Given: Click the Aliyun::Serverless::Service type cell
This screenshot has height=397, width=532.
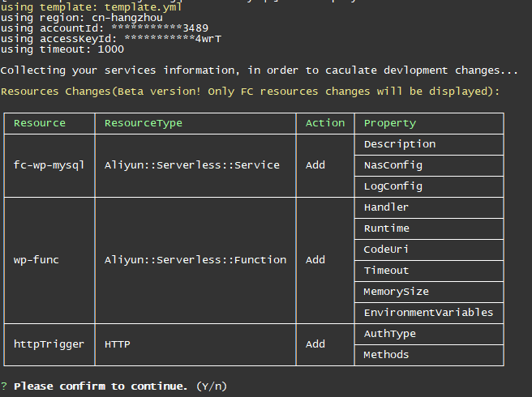Looking at the screenshot, I should (192, 165).
